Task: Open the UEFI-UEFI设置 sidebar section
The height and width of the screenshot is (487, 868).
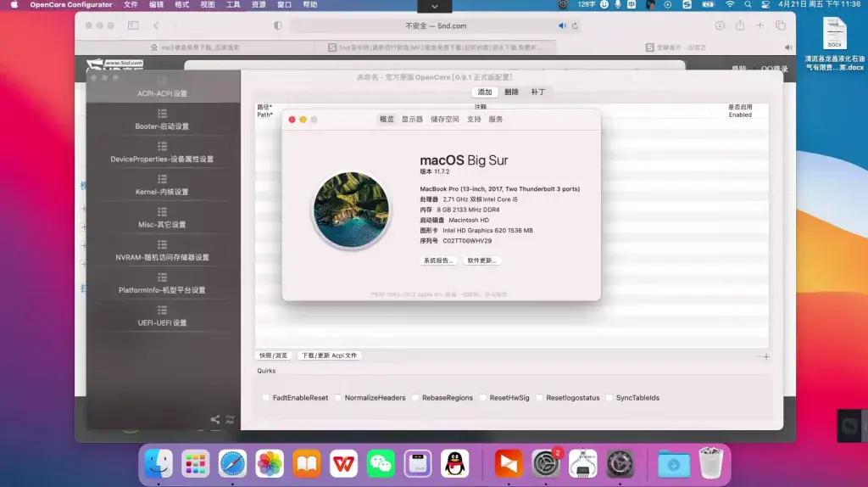Action: pyautogui.click(x=162, y=316)
